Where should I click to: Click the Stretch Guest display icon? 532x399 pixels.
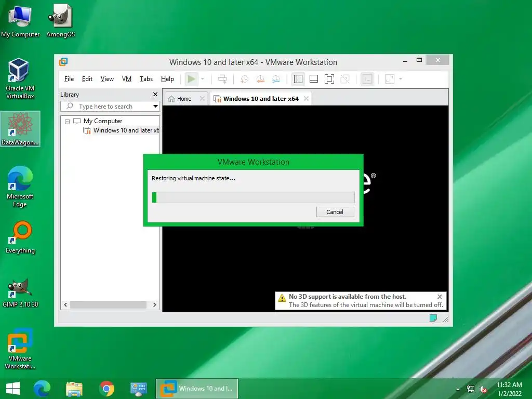pos(390,79)
